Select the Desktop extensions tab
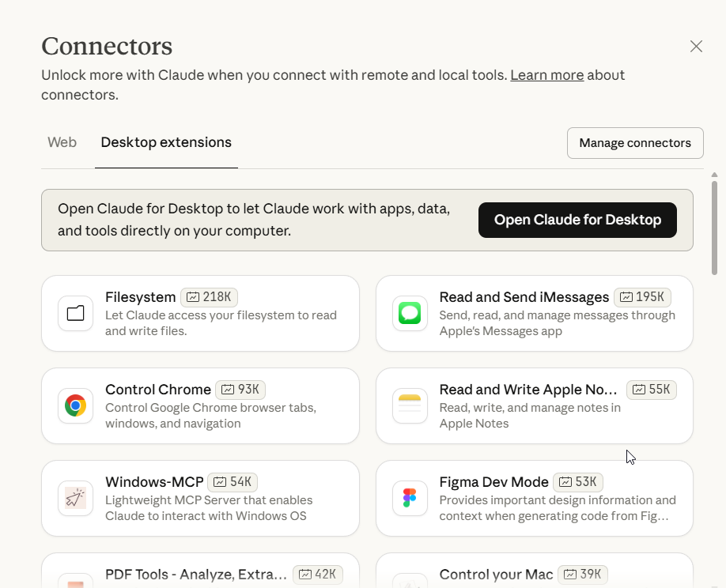The image size is (726, 588). tap(166, 143)
